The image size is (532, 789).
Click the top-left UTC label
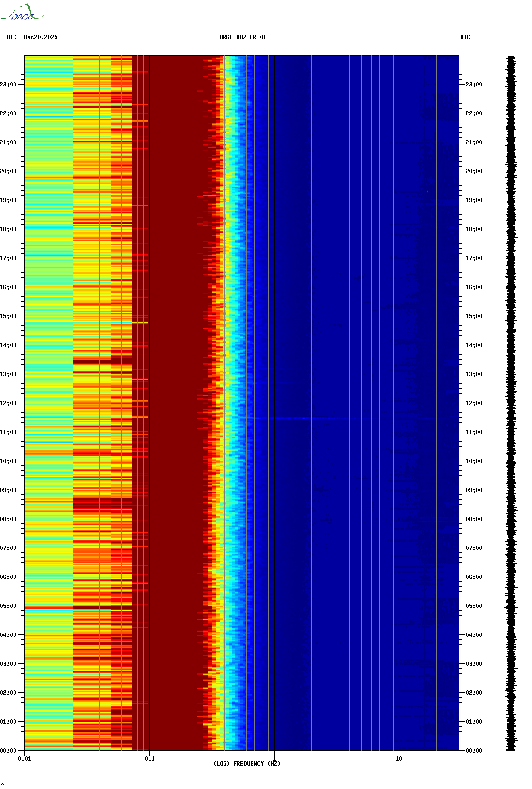[12, 37]
